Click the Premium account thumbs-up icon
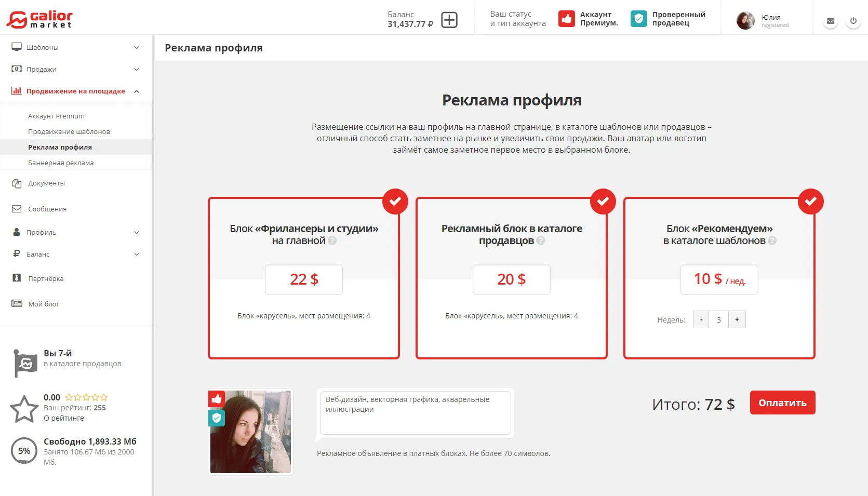 pos(566,19)
